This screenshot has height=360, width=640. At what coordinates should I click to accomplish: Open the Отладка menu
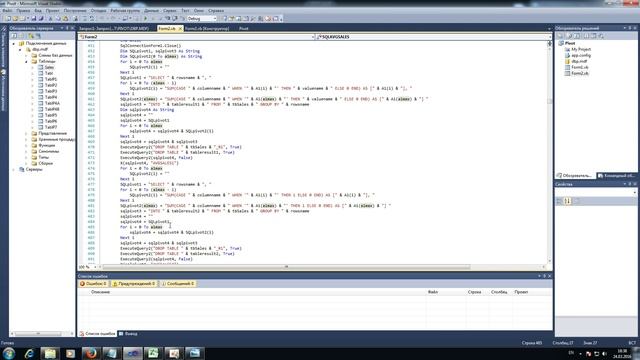tap(98, 11)
